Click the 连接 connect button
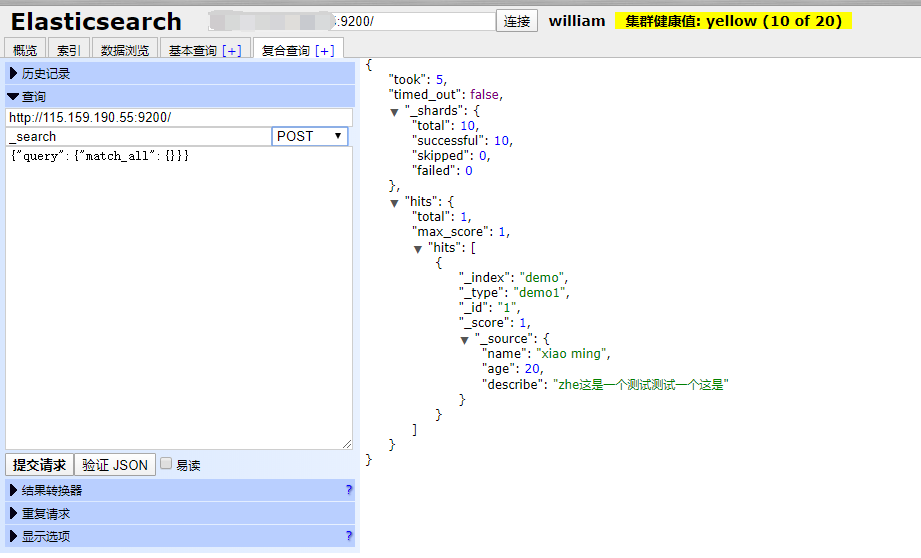The height and width of the screenshot is (558, 921). click(x=517, y=21)
